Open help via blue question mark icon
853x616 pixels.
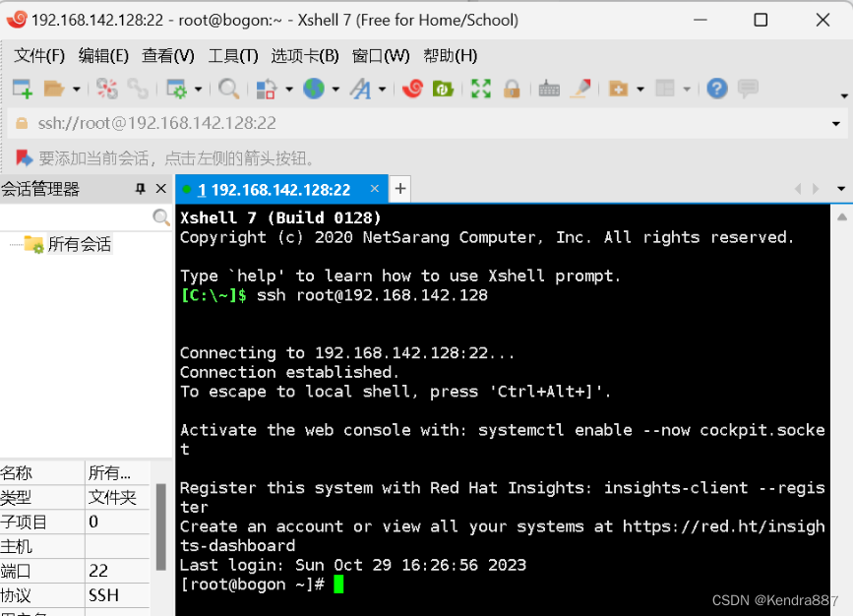click(x=717, y=89)
